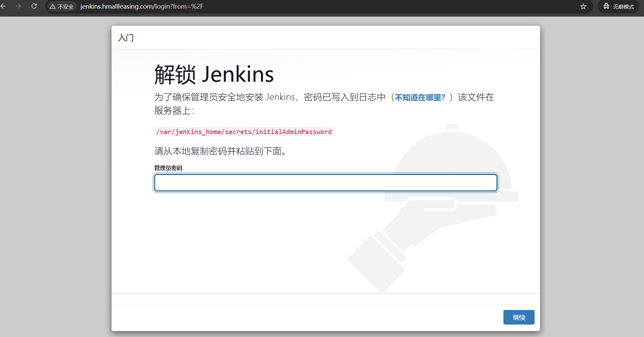
Task: Click the 入门 dialog title
Action: click(126, 38)
